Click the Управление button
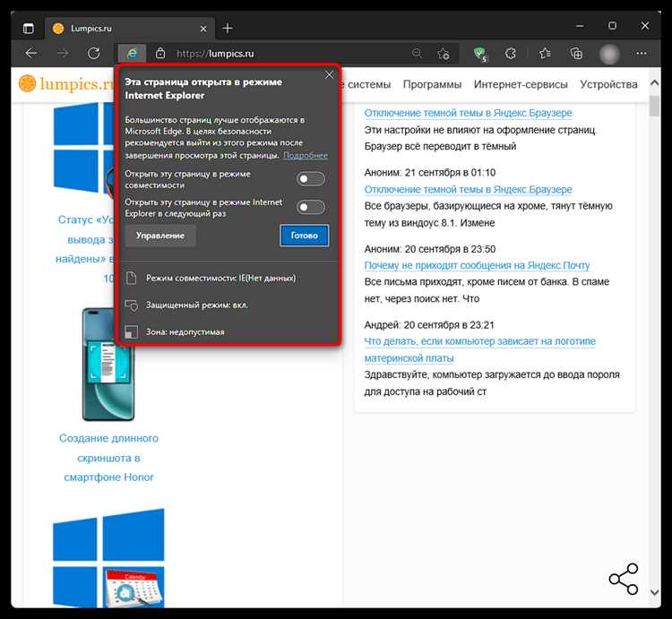 [x=160, y=236]
